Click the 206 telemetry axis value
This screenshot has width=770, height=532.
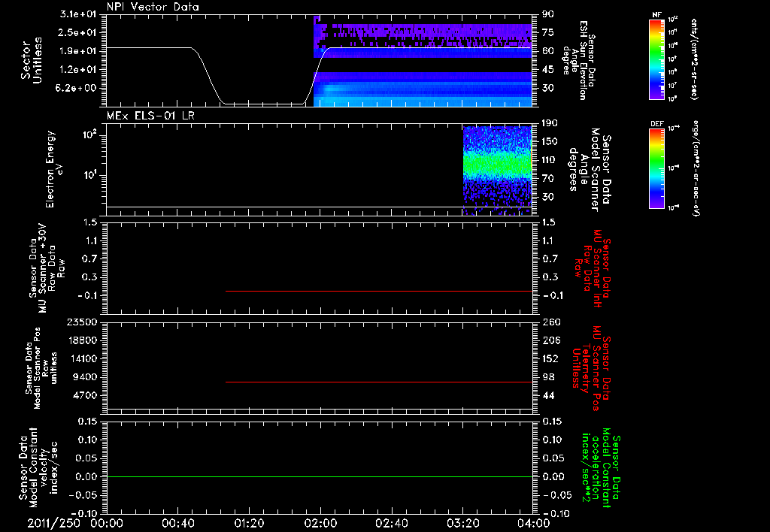tap(551, 340)
